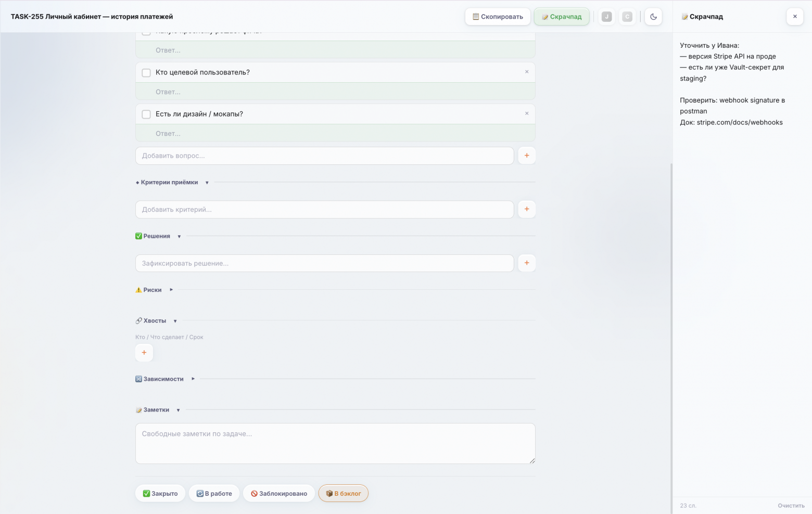Collapse the Заметки section
Image resolution: width=812 pixels, height=514 pixels.
pyautogui.click(x=178, y=410)
